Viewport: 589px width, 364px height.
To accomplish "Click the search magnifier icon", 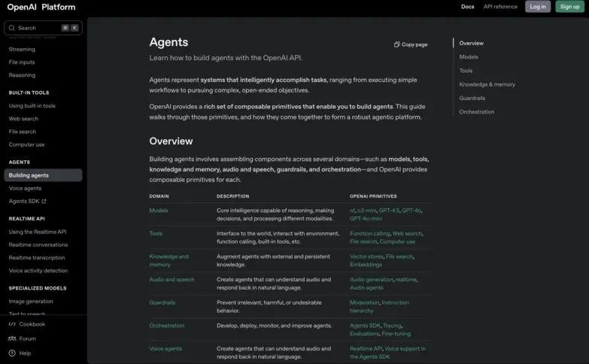I will pos(11,28).
